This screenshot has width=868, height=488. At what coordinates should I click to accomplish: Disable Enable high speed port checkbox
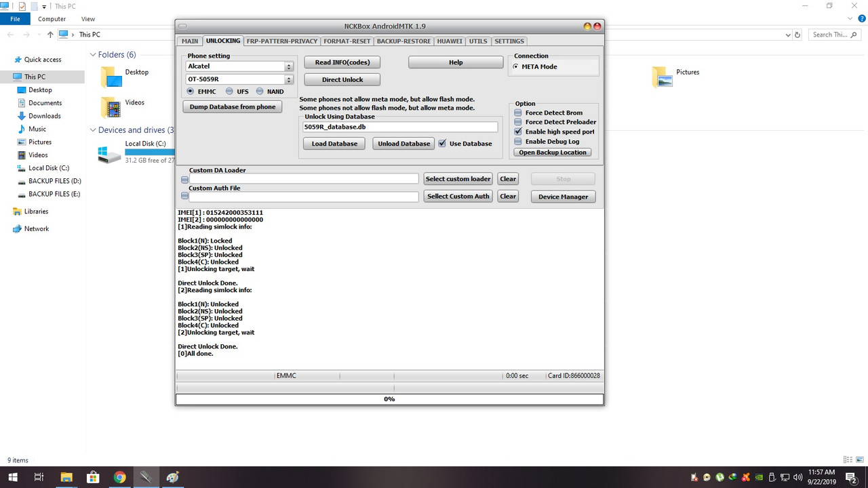click(x=519, y=132)
